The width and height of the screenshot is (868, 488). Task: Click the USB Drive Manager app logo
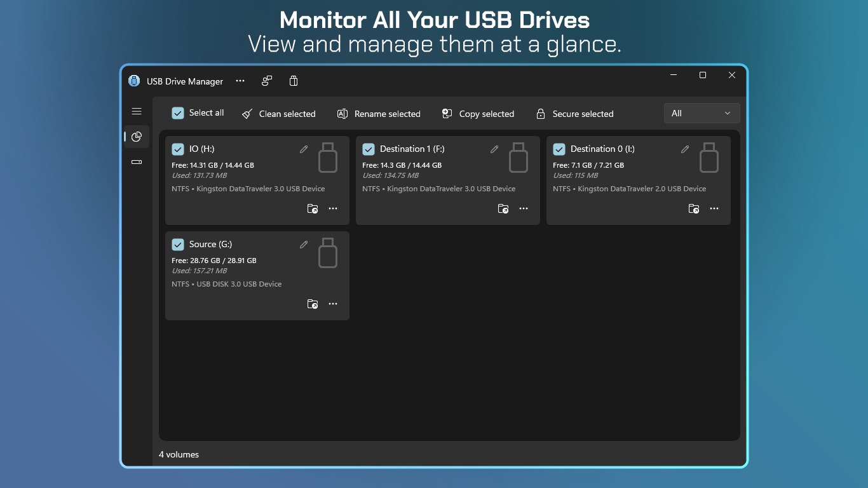134,81
